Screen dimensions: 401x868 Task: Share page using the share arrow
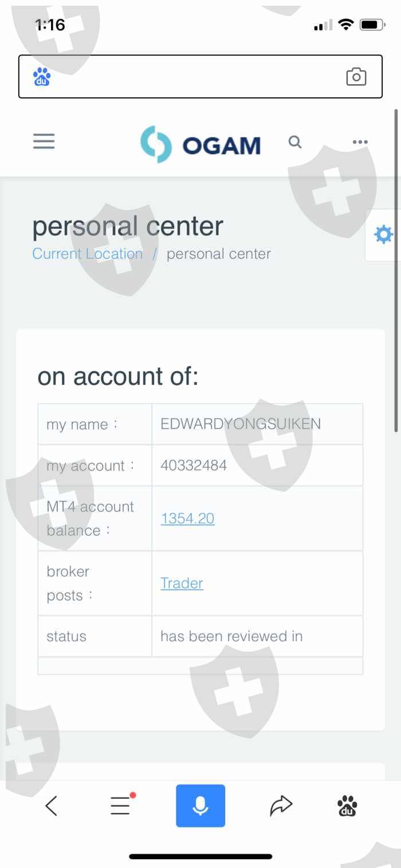pyautogui.click(x=281, y=806)
